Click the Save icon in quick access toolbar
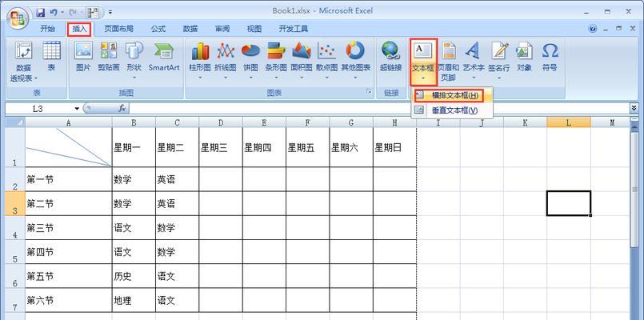The height and width of the screenshot is (320, 644). pos(40,12)
